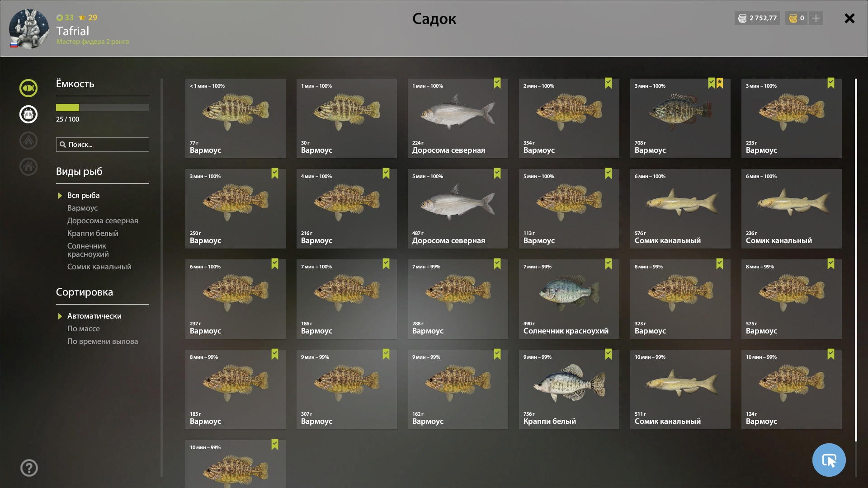Click the Поиск search field
The width and height of the screenshot is (868, 488).
point(103,145)
